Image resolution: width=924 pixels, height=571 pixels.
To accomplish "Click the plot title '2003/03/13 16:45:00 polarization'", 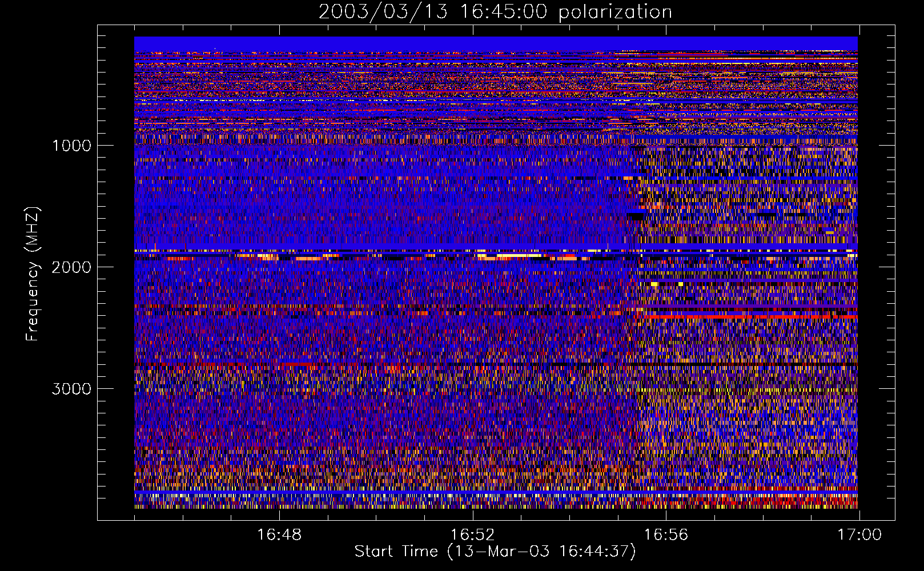I will point(495,11).
